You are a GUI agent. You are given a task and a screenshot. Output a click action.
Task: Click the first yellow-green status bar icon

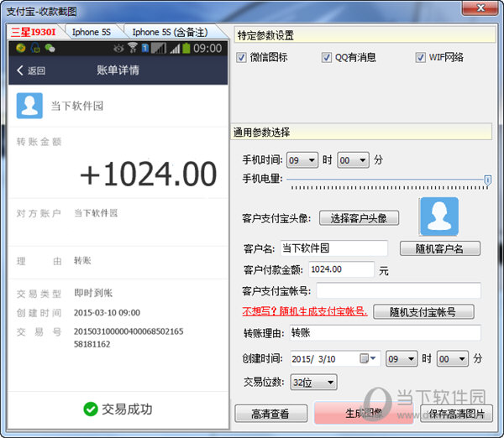[x=21, y=48]
